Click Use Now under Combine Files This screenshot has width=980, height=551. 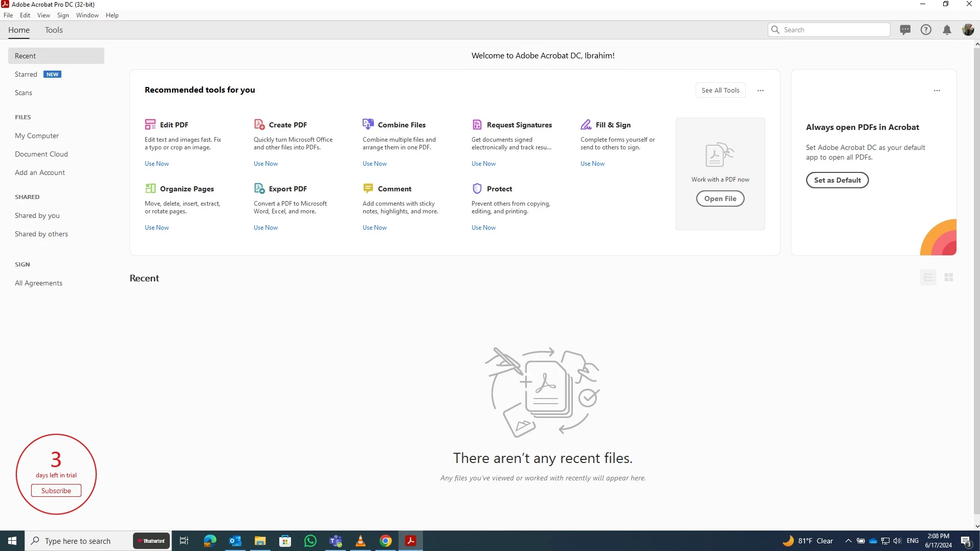[x=374, y=164]
